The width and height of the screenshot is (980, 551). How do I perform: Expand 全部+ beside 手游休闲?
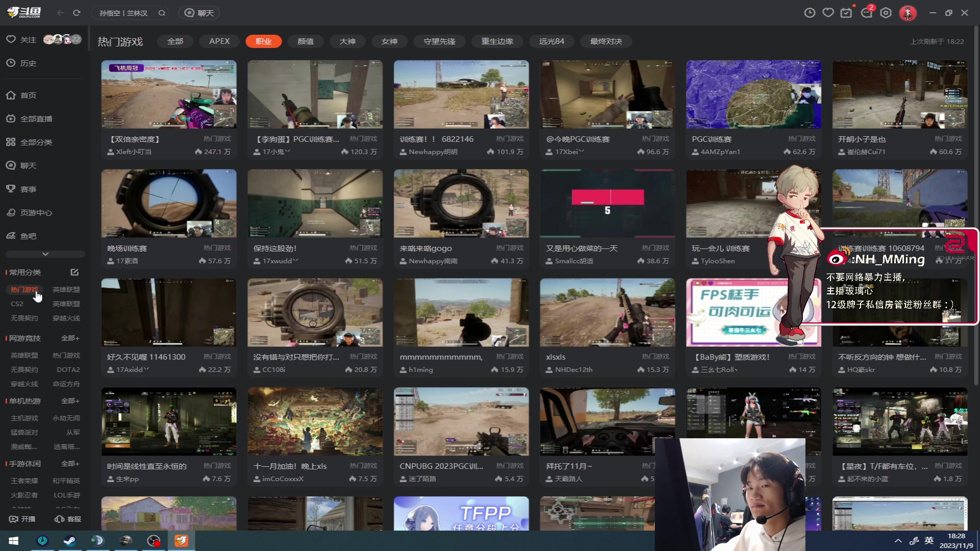pos(70,464)
